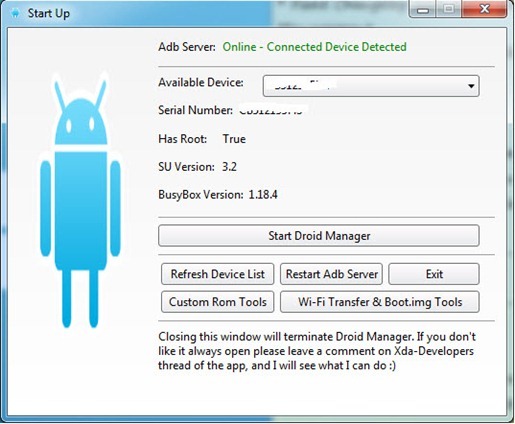Screen dimensions: 515x424
Task: Click the Exit button
Action: (434, 274)
